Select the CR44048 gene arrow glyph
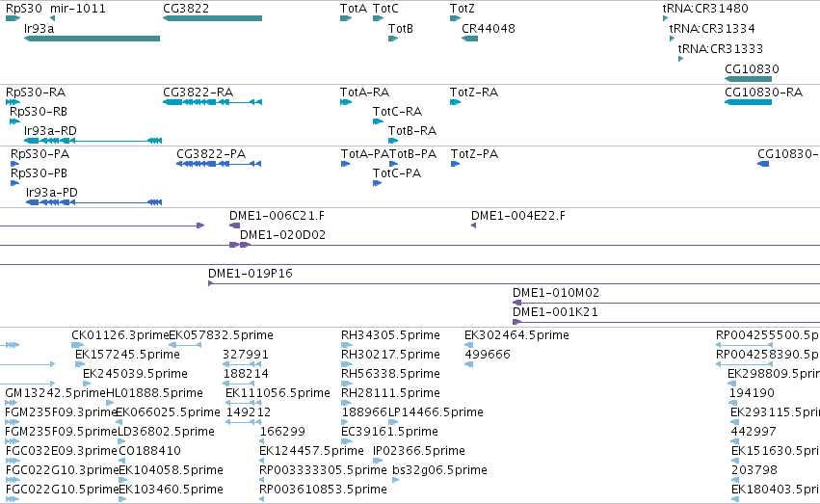This screenshot has width=820, height=504. point(469,39)
